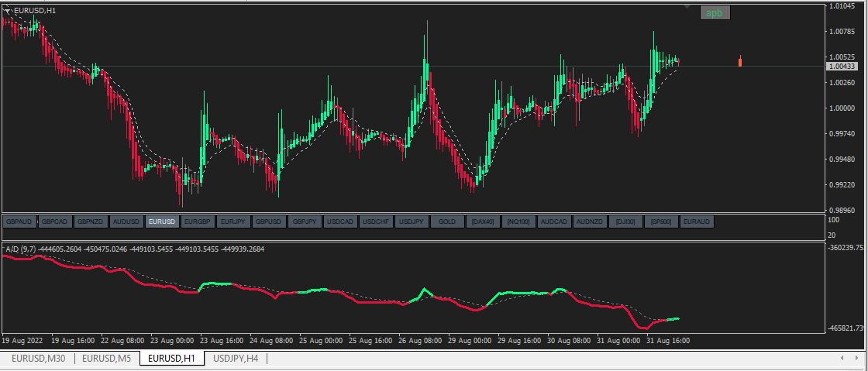Switch chart to [NQ100] index
This screenshot has height=371, width=868.
point(518,222)
